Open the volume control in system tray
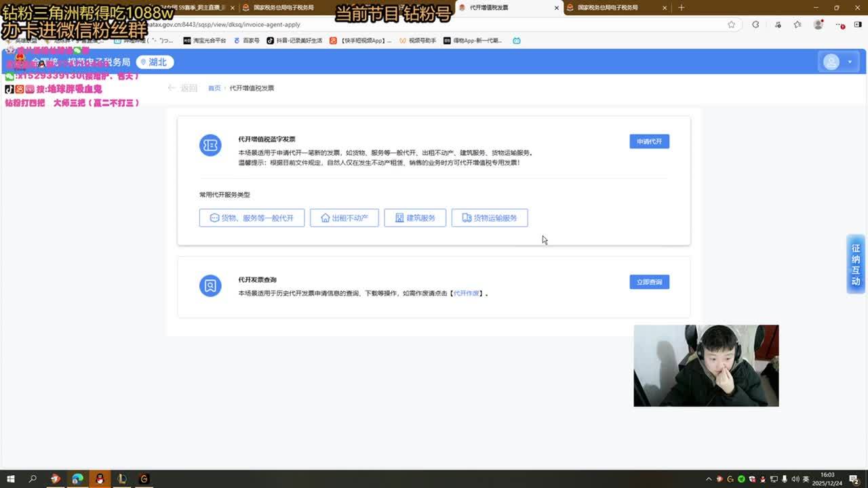Viewport: 868px width, 488px height. pos(794,479)
